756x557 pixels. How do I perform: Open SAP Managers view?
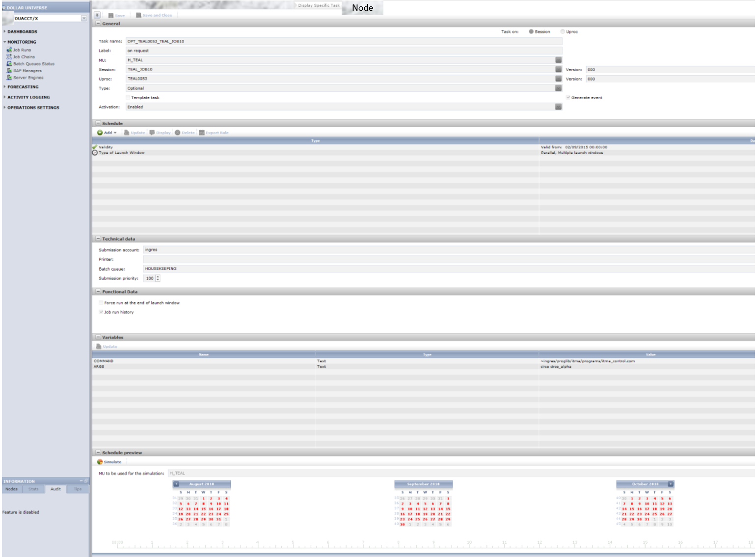click(x=27, y=71)
